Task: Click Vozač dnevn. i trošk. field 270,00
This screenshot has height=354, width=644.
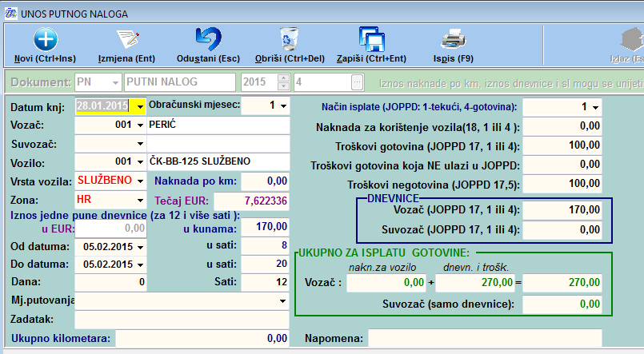Action: point(474,283)
